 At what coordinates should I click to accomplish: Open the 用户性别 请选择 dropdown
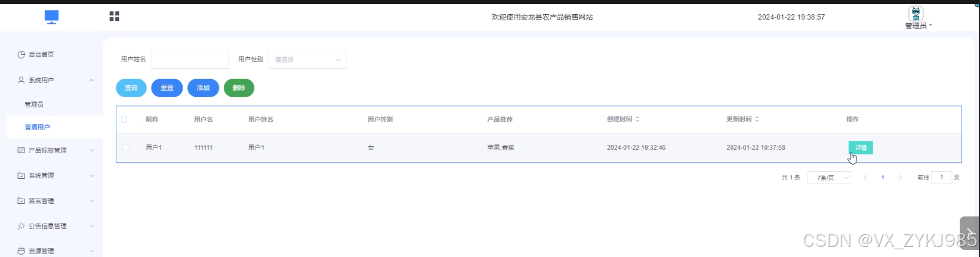pyautogui.click(x=307, y=60)
